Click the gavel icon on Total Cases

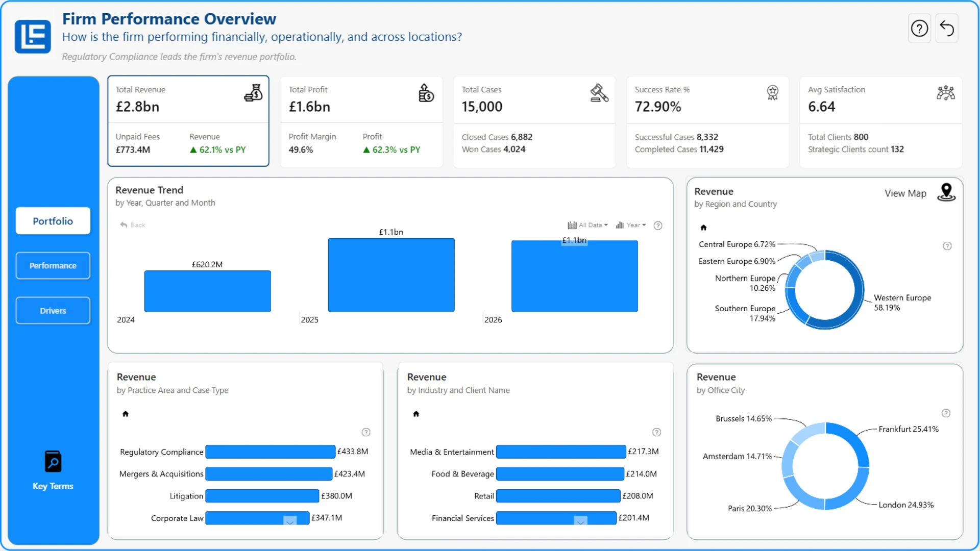599,93
